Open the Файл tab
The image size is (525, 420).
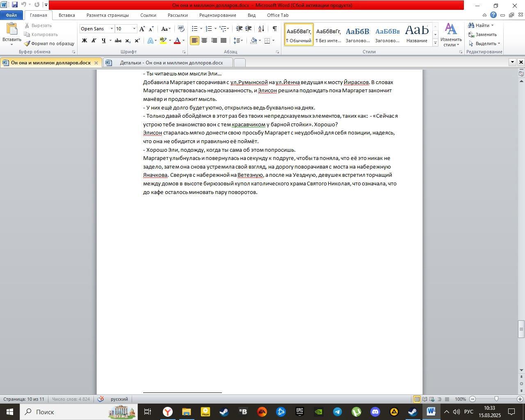(x=11, y=15)
